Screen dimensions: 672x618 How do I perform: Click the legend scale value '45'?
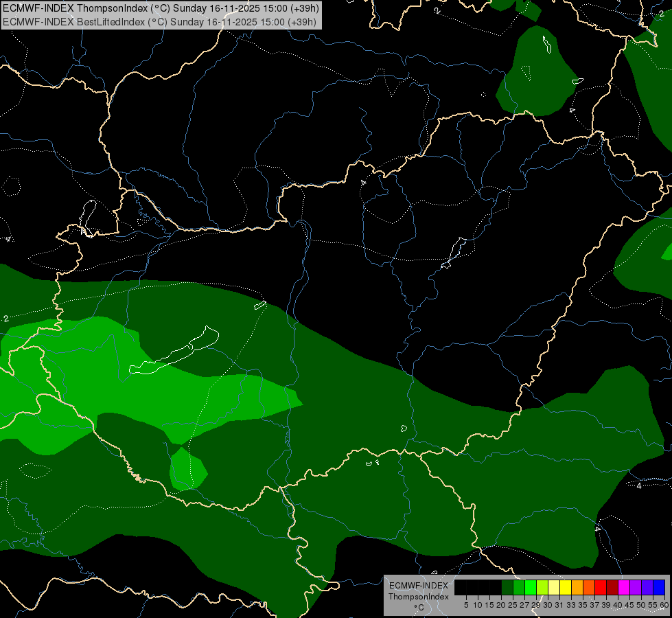tap(629, 605)
